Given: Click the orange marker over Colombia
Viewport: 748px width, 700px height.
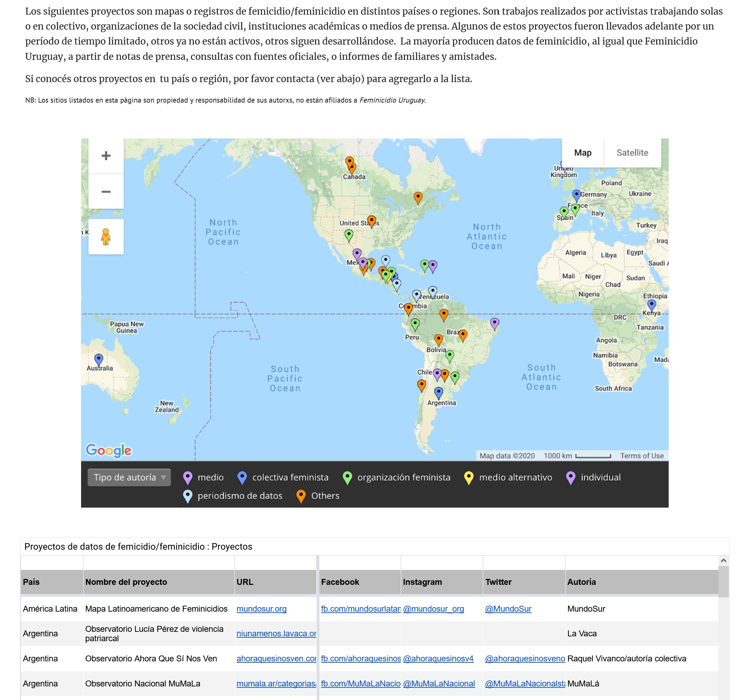Looking at the screenshot, I should point(408,309).
